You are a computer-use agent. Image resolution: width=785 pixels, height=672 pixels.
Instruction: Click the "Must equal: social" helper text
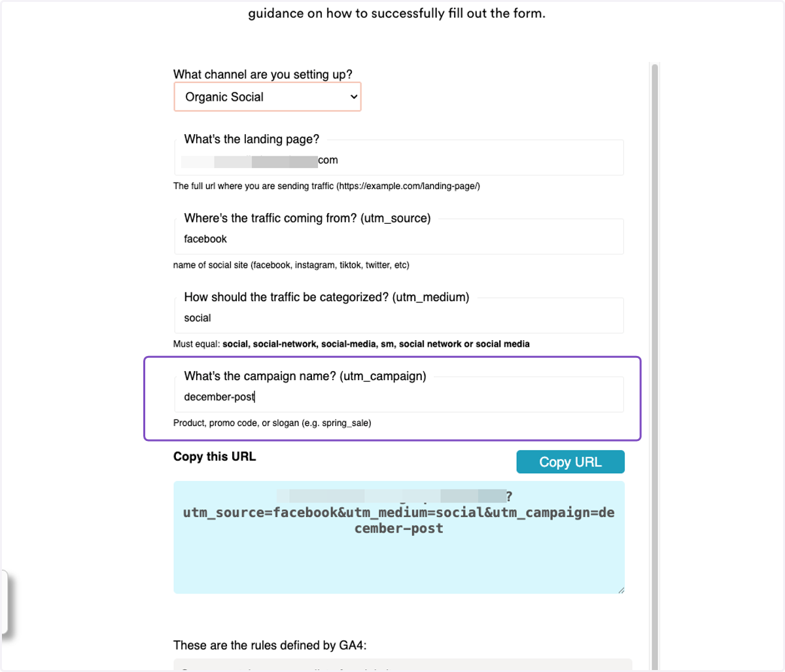pyautogui.click(x=351, y=344)
